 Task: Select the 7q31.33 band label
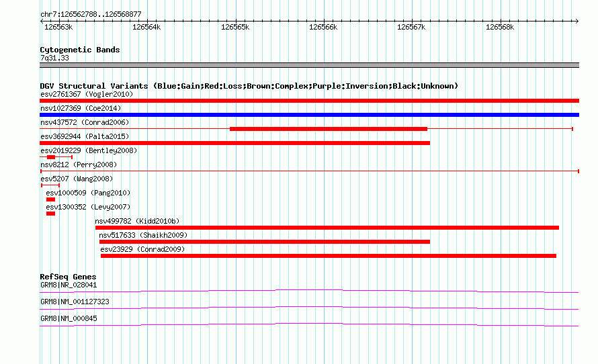54,58
